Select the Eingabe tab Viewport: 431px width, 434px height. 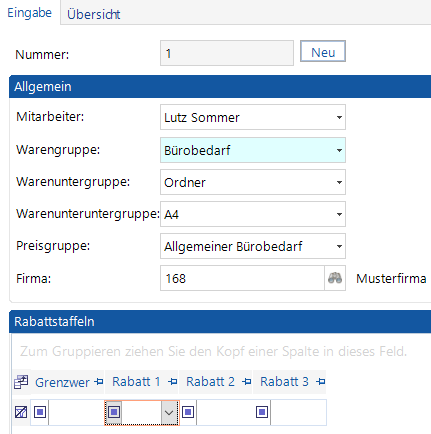(x=30, y=13)
